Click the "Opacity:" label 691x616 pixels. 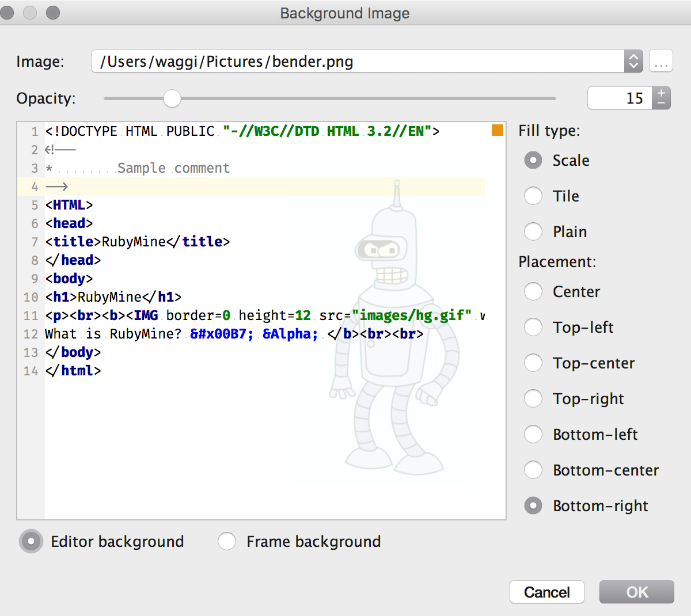tap(46, 98)
